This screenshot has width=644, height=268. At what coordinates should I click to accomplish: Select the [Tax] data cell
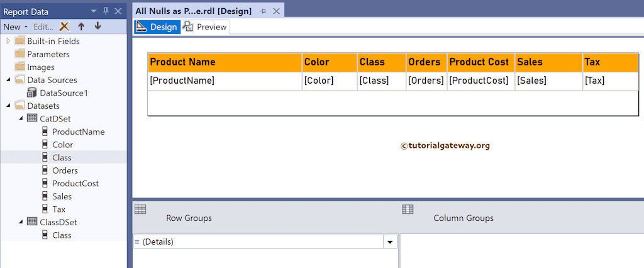[x=610, y=81]
